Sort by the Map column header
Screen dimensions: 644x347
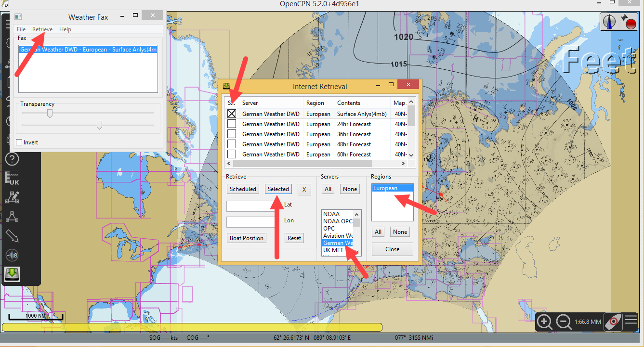pyautogui.click(x=399, y=103)
